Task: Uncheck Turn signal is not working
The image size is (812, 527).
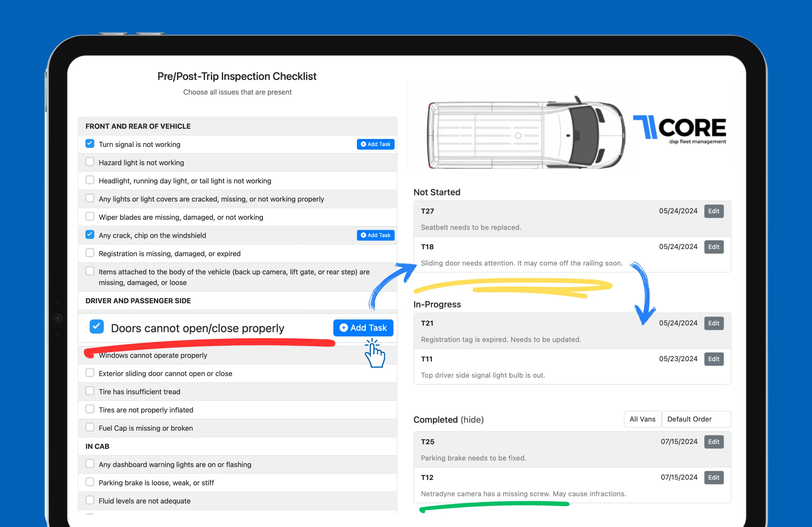Action: coord(90,144)
